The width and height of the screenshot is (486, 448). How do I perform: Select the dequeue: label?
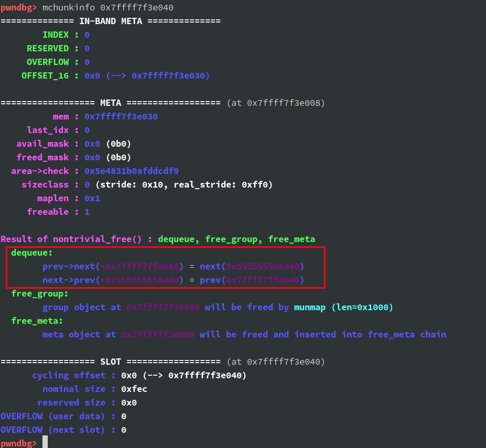tap(31, 253)
